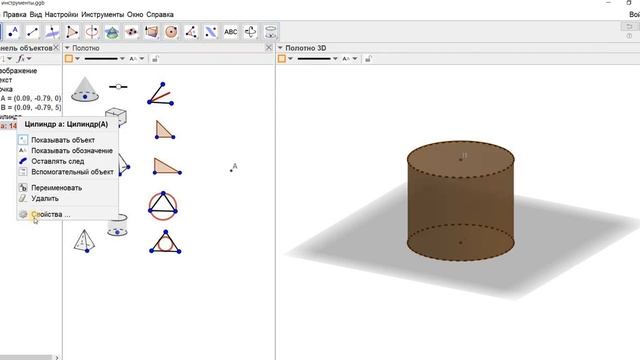This screenshot has width=640, height=360.
Task: Select the Perpendicular Line tool
Action: pyautogui.click(x=52, y=32)
